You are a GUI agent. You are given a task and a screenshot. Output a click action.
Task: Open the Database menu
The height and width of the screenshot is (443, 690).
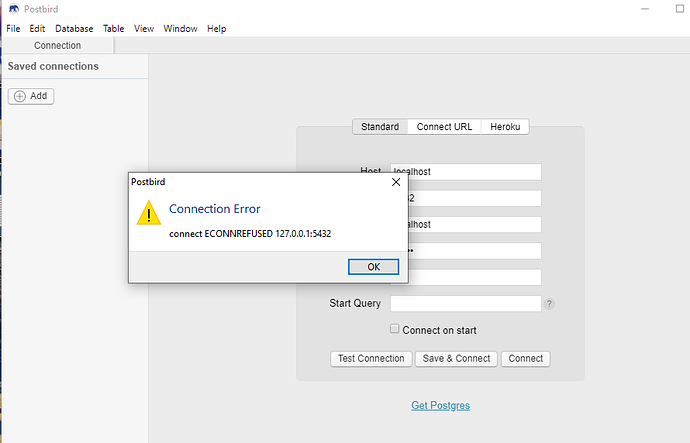coord(74,29)
